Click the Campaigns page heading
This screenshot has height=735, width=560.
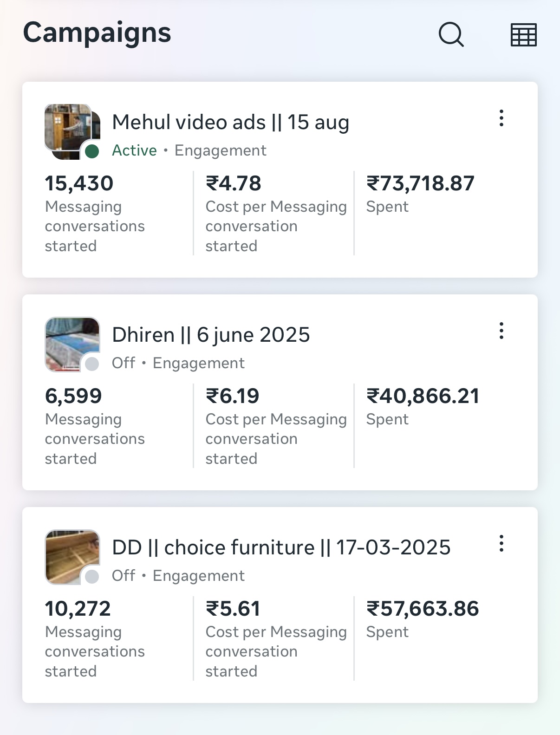97,33
